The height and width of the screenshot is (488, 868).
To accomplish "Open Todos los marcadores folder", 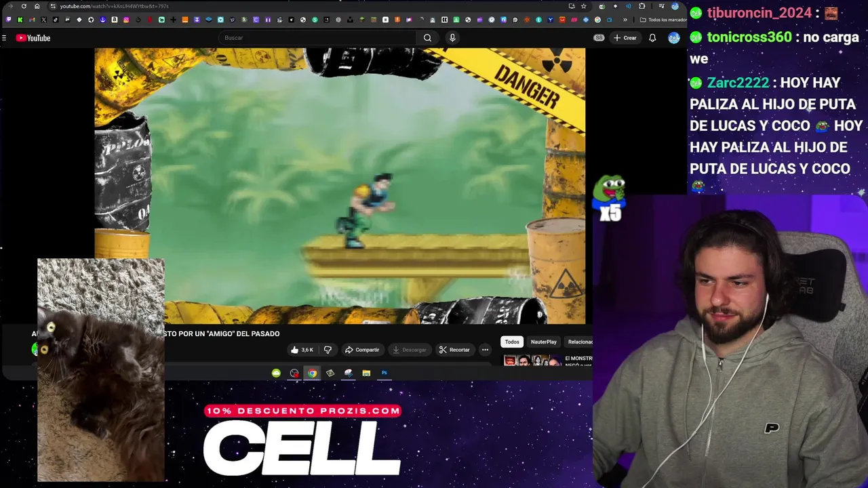I will pos(663,20).
